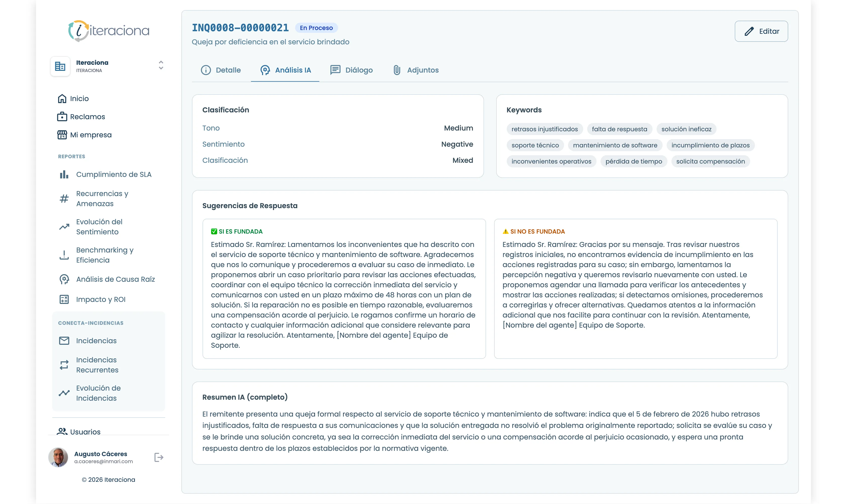Click the Benchmarking y Eficiencia icon
This screenshot has height=504, width=847.
64,255
